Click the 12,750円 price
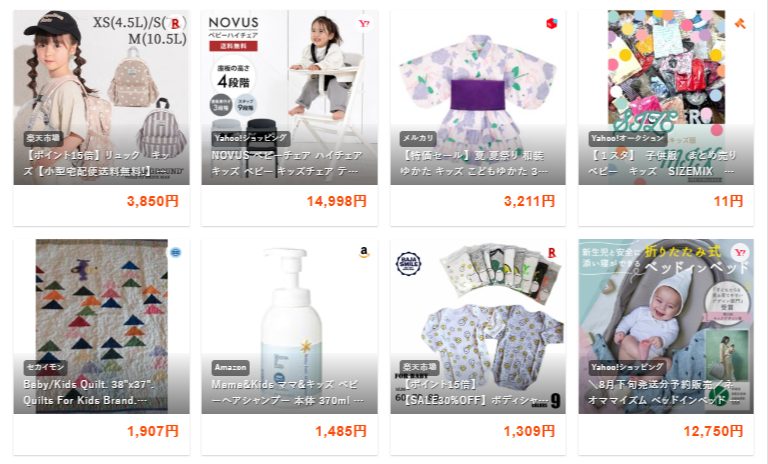Screen dimensions: 768x464 [x=713, y=431]
